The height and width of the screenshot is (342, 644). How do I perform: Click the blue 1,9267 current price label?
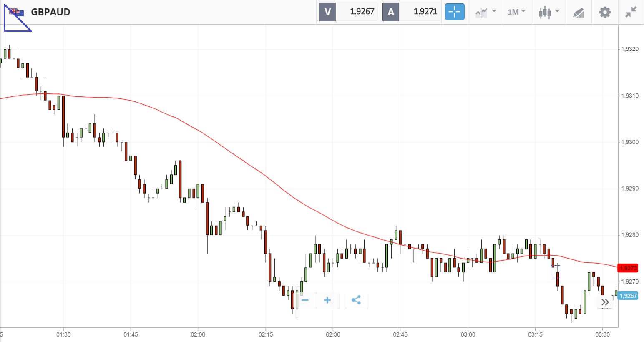[x=628, y=296]
